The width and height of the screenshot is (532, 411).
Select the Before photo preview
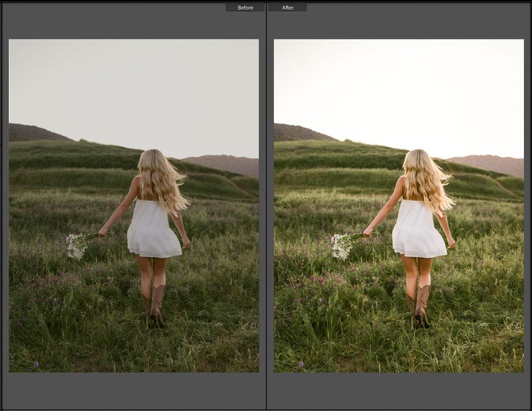pyautogui.click(x=134, y=206)
